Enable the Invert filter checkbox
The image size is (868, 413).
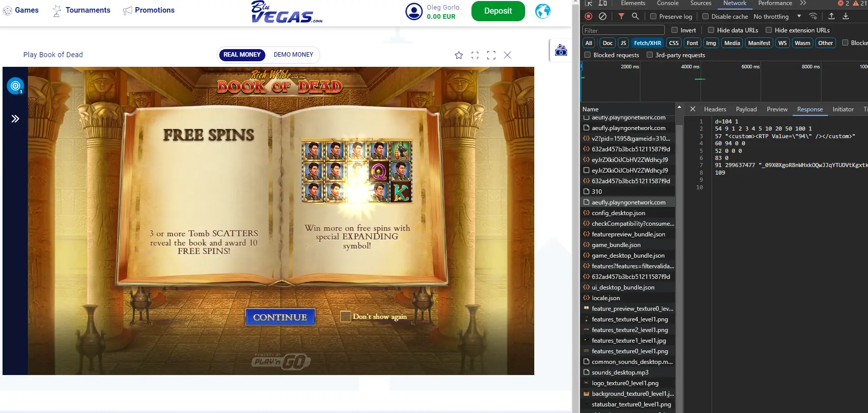click(x=675, y=30)
